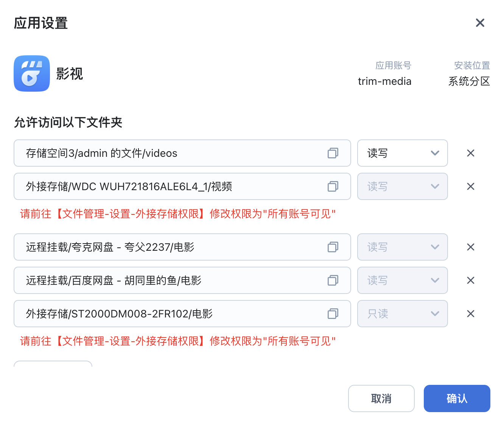Click folder browse icon for WDC WUH721816ALE6L4_1 path
This screenshot has width=504, height=425.
click(333, 186)
